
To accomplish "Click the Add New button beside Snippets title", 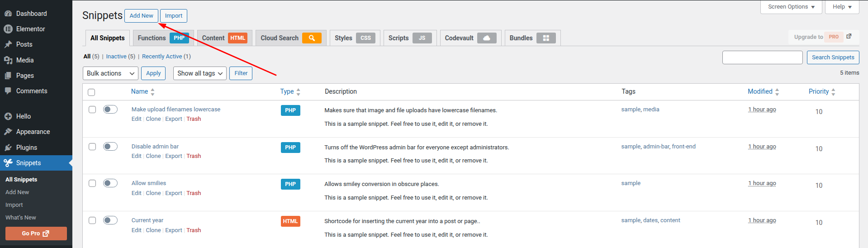I will click(x=142, y=16).
